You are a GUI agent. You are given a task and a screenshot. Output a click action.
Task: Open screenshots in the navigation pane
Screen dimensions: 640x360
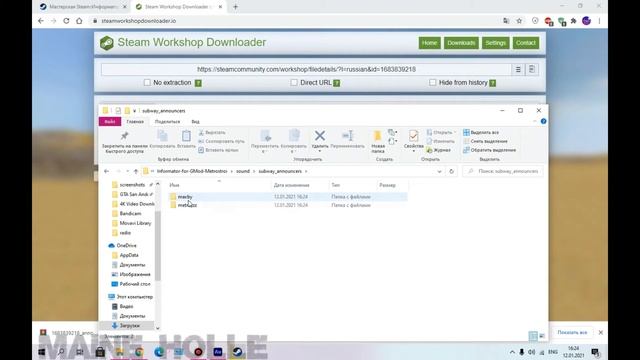tap(132, 185)
